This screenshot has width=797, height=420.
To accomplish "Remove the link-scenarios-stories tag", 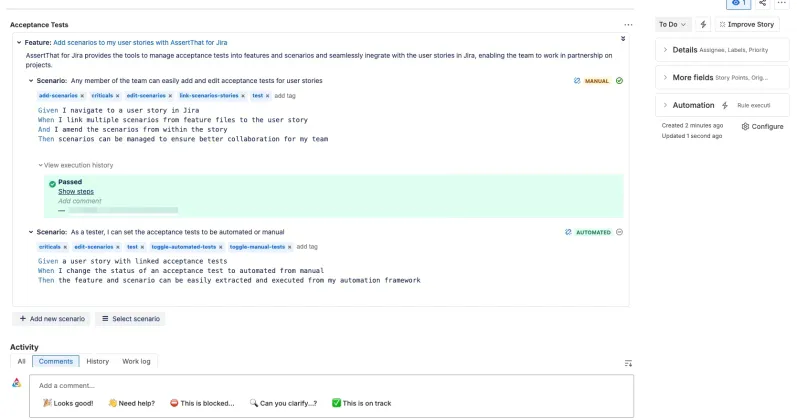I will pos(243,96).
